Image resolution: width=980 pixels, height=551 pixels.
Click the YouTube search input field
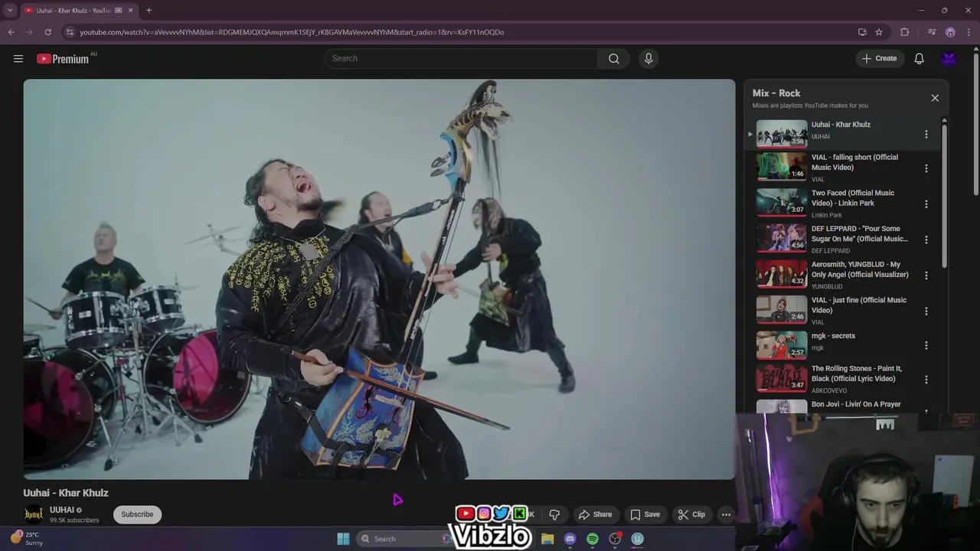click(x=462, y=58)
